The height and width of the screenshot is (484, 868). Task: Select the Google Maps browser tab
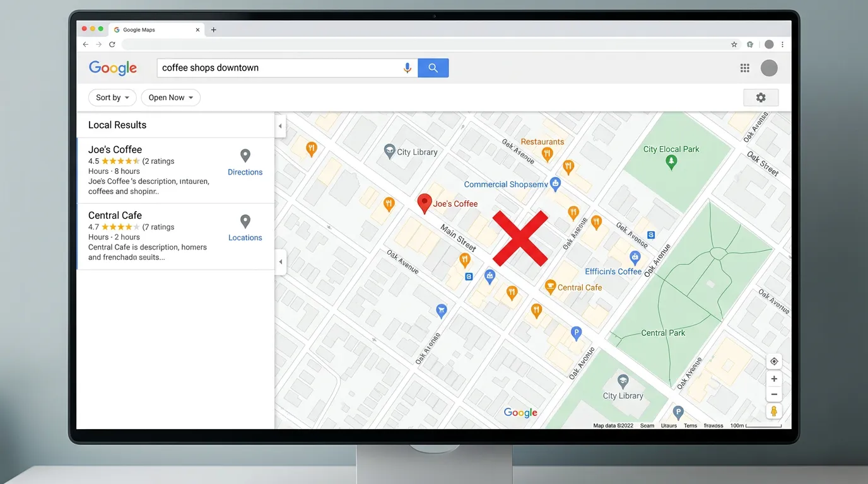click(156, 30)
